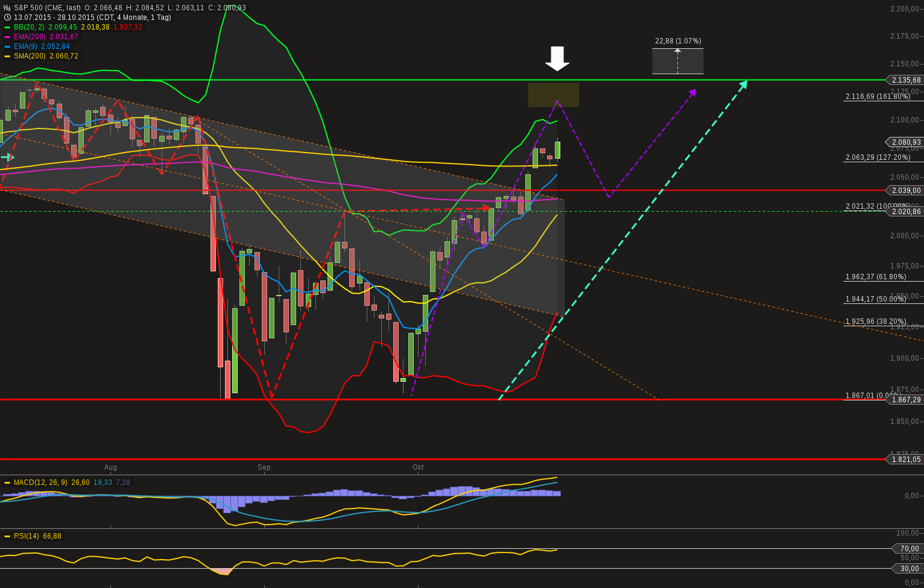Click the 2.039,00 price tag
The height and width of the screenshot is (588, 924).
pos(905,191)
